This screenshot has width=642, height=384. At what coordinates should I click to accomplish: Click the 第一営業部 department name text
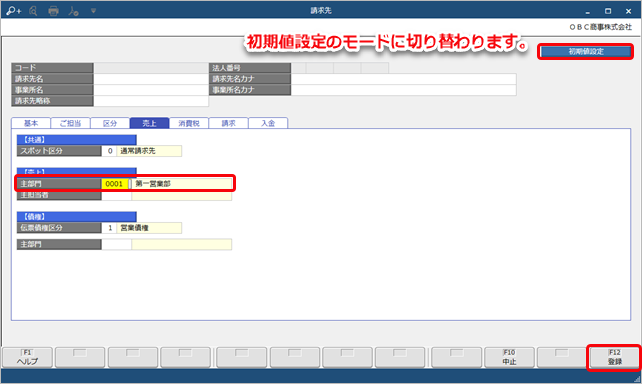(x=153, y=184)
